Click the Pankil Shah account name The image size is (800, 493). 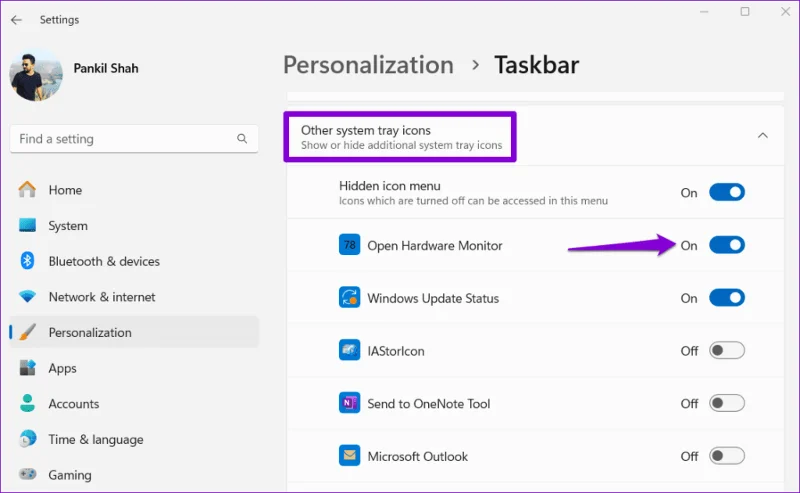pyautogui.click(x=106, y=68)
